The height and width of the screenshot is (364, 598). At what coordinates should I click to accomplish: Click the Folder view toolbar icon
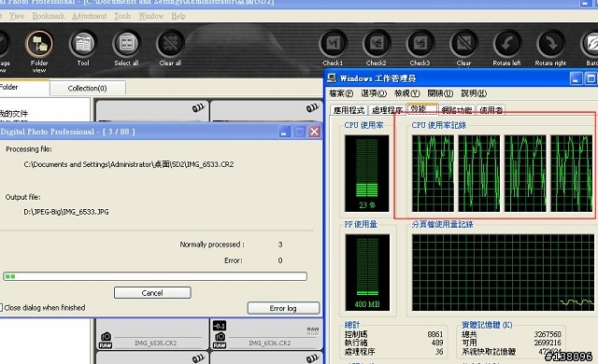pyautogui.click(x=39, y=44)
